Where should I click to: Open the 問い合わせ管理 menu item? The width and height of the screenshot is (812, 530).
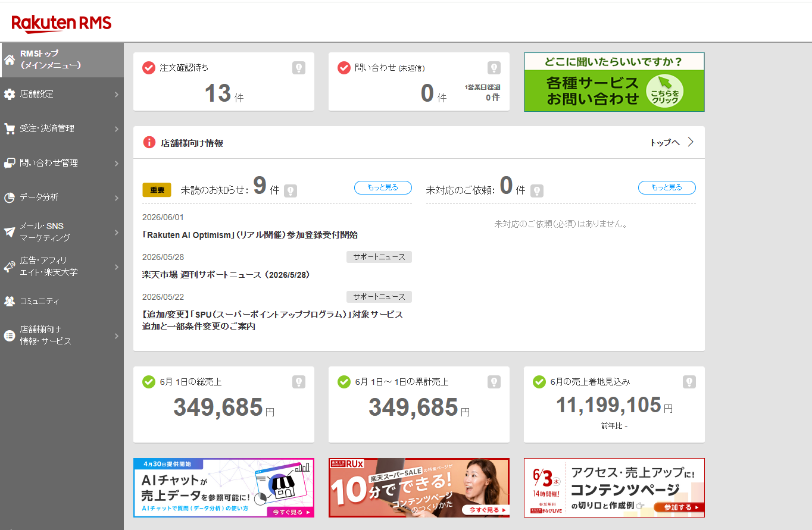(x=62, y=163)
